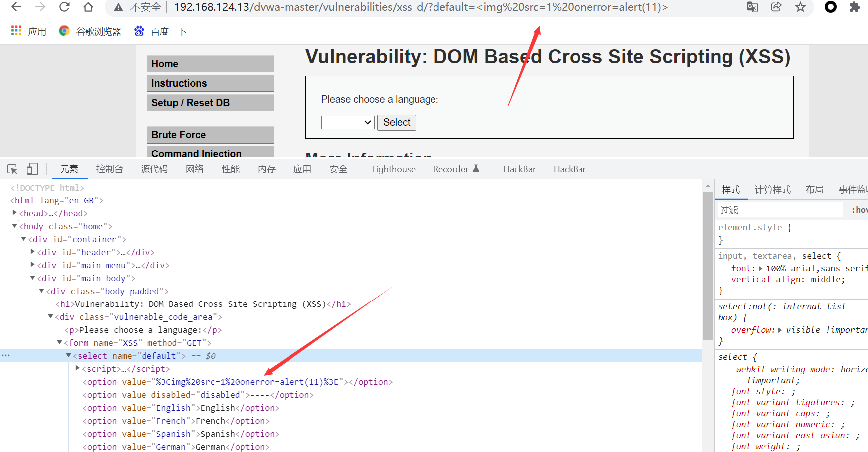The height and width of the screenshot is (452, 868).
Task: Open the three-dot menu beside selected node
Action: point(5,356)
